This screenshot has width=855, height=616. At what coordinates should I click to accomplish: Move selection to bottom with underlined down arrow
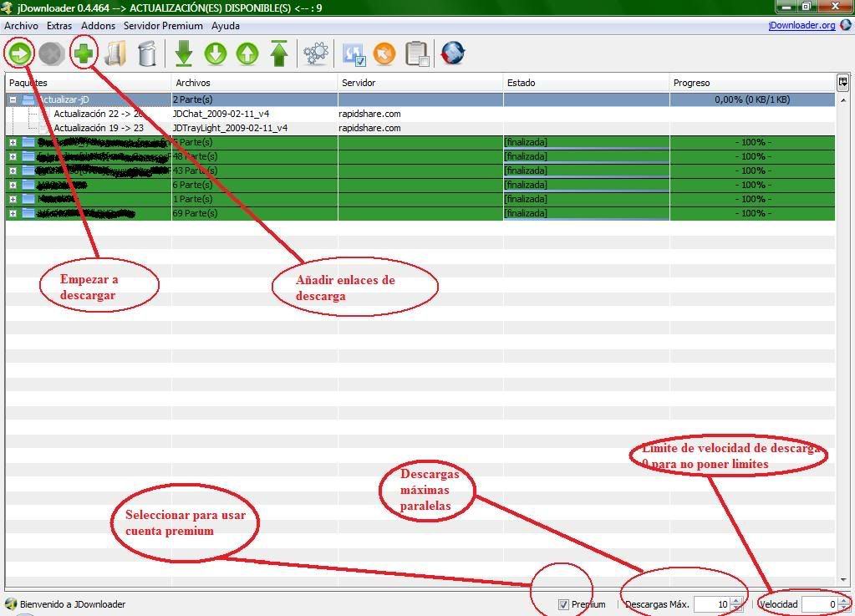184,54
